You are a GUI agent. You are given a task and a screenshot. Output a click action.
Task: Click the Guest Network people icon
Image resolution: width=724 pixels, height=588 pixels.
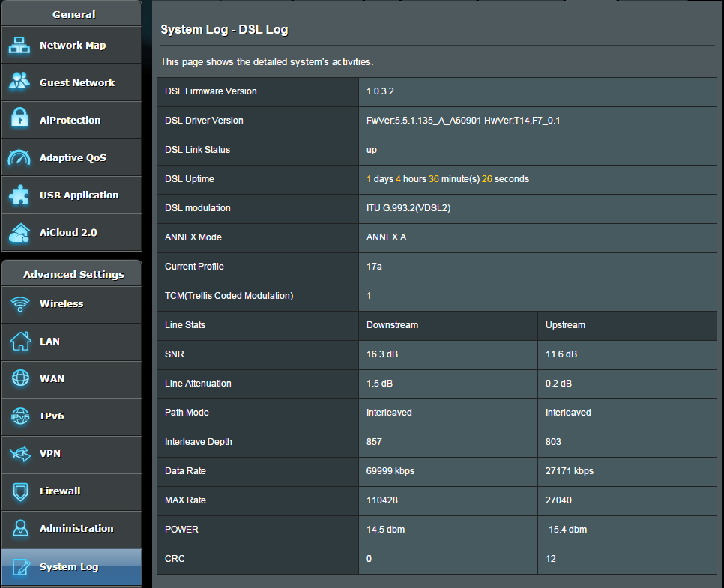pyautogui.click(x=19, y=82)
